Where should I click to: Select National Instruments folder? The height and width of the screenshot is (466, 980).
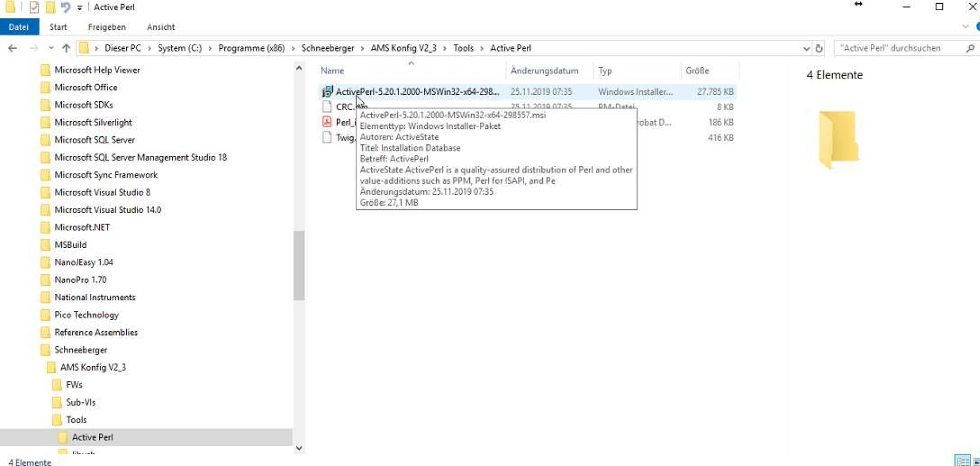[x=95, y=298]
